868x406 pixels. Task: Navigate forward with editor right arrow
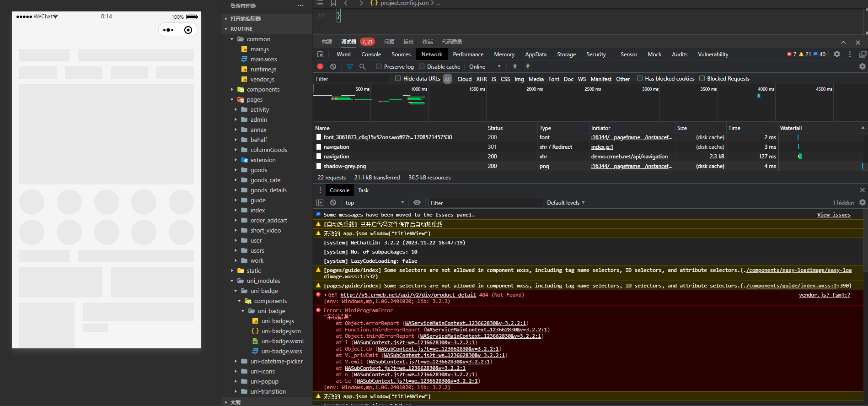click(x=360, y=3)
